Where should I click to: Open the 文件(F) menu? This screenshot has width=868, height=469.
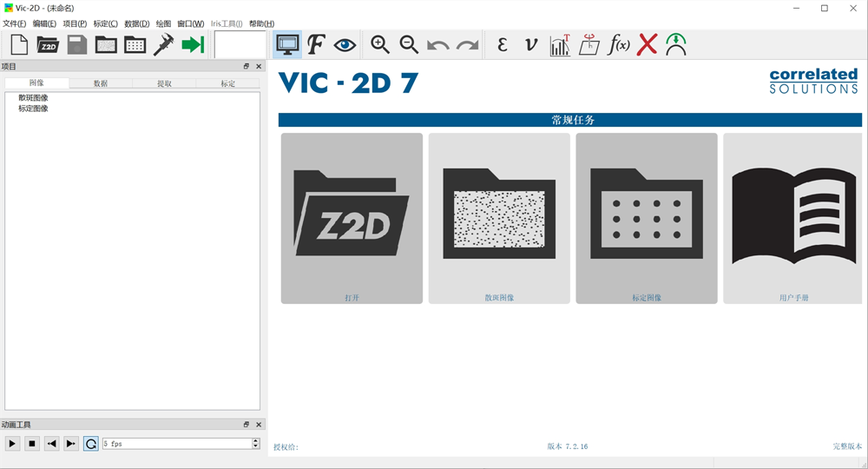point(15,23)
